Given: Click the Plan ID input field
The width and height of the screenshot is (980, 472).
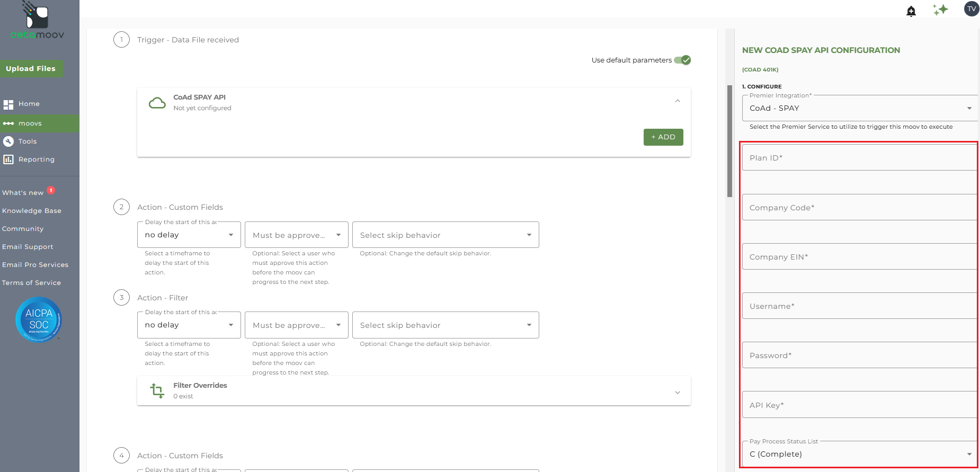Looking at the screenshot, I should 860,158.
